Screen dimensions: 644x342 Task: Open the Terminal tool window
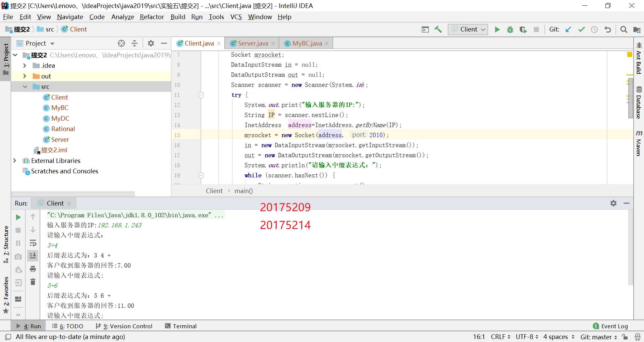click(x=181, y=326)
